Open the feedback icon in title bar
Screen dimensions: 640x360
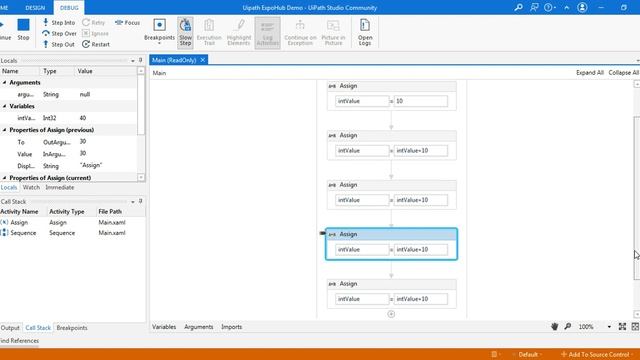click(534, 7)
